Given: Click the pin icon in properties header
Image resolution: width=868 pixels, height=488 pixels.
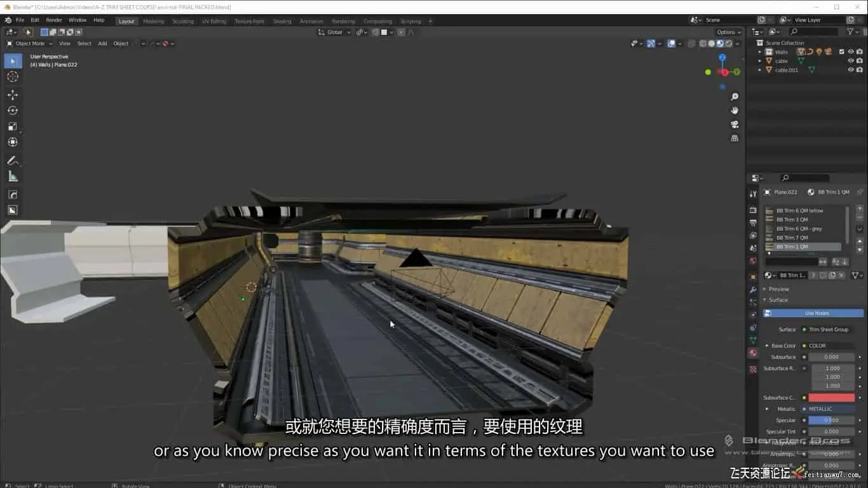Looking at the screenshot, I should click(x=860, y=192).
